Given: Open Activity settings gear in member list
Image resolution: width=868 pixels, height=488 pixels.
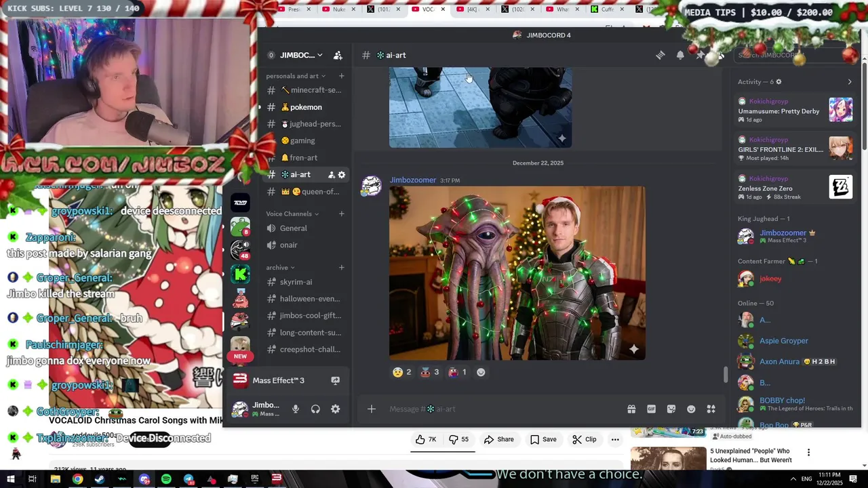Looking at the screenshot, I should click(x=778, y=81).
